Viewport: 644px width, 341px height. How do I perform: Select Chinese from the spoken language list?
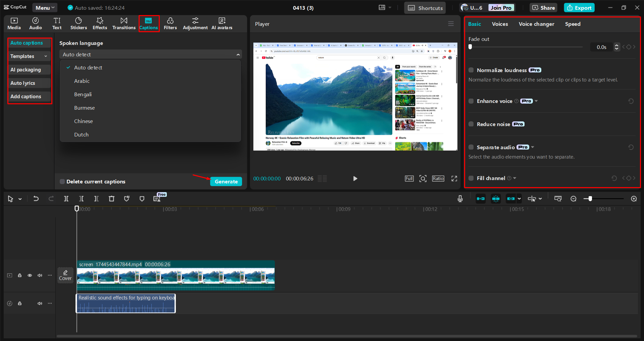coord(83,121)
